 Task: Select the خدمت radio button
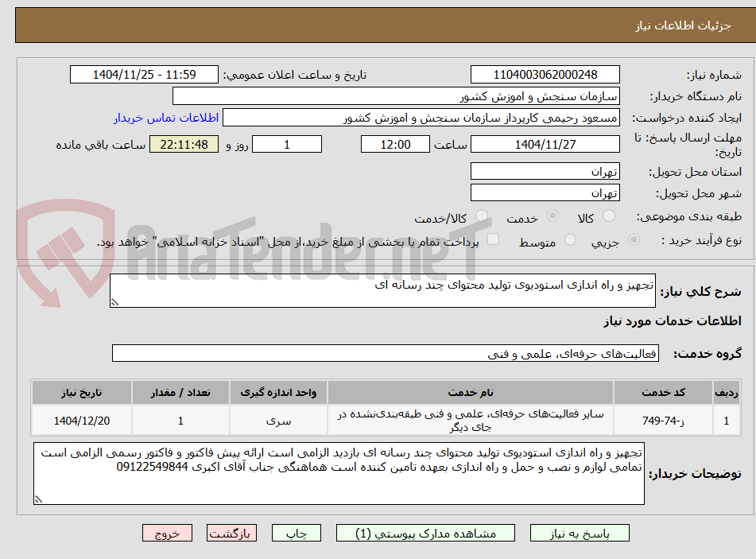pyautogui.click(x=552, y=216)
